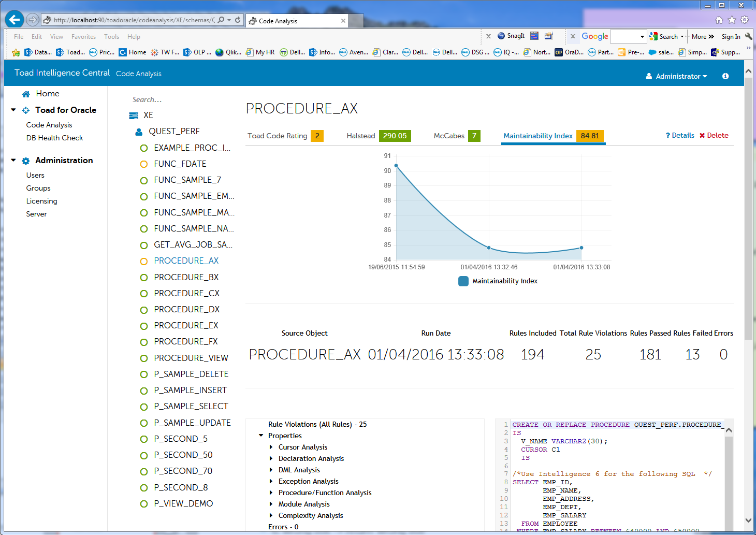
Task: Collapse the Toad for Oracle section
Action: (13, 110)
